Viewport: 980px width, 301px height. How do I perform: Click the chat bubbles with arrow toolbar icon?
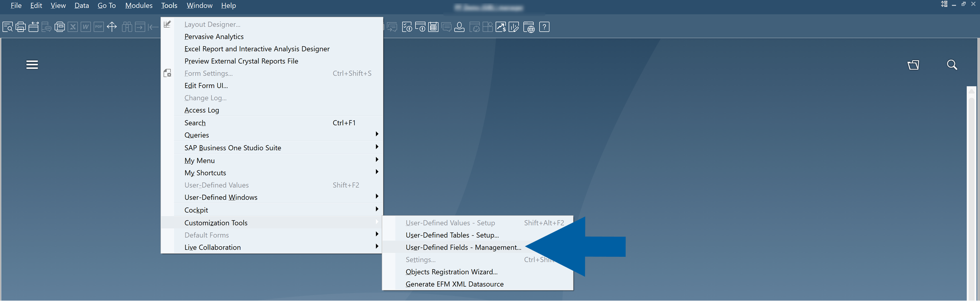(x=392, y=27)
